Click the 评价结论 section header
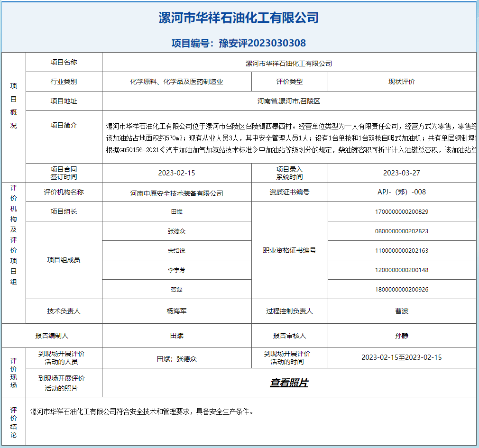Viewport: 479px width, 448px height. click(x=13, y=422)
